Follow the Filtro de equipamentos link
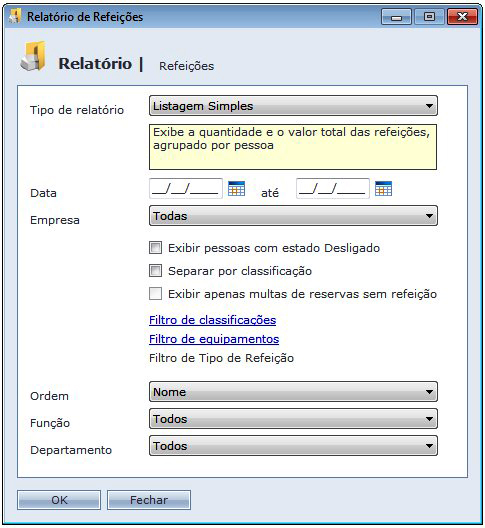The height and width of the screenshot is (528, 485). pyautogui.click(x=214, y=339)
